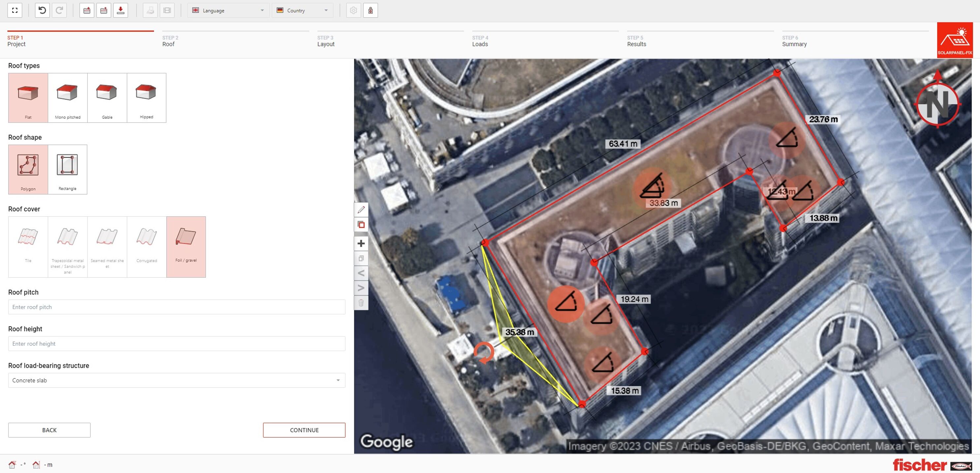Choose the Hipped roof type

(x=146, y=98)
